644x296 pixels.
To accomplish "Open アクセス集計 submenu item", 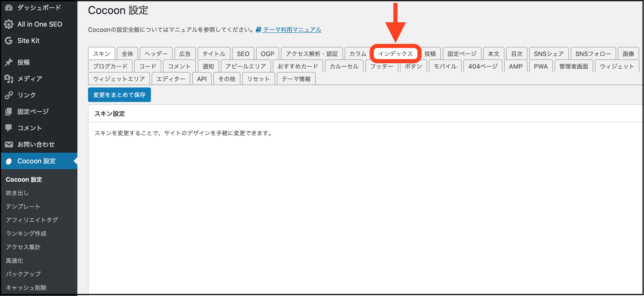I will (x=23, y=247).
